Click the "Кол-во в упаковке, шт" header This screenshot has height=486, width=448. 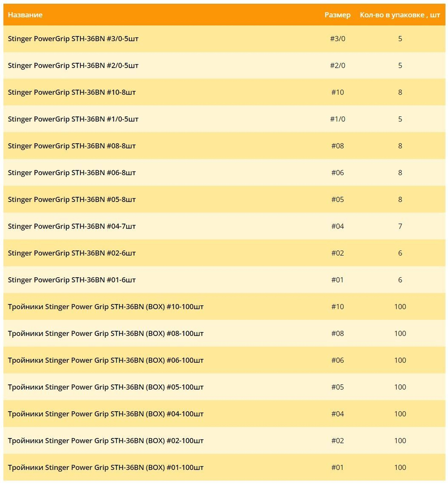point(400,15)
